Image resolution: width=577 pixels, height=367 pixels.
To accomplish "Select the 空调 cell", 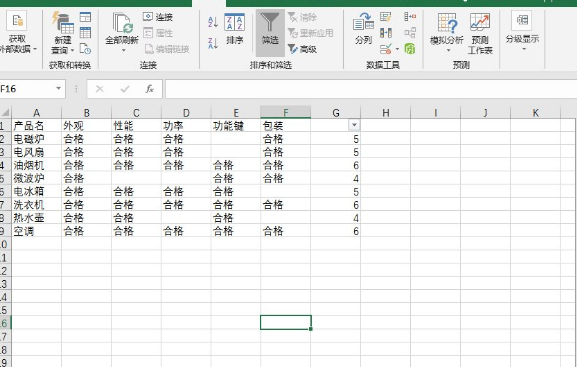I will (36, 231).
